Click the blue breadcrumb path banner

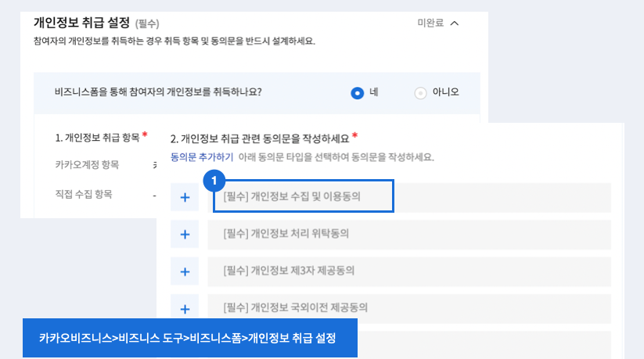point(189,338)
